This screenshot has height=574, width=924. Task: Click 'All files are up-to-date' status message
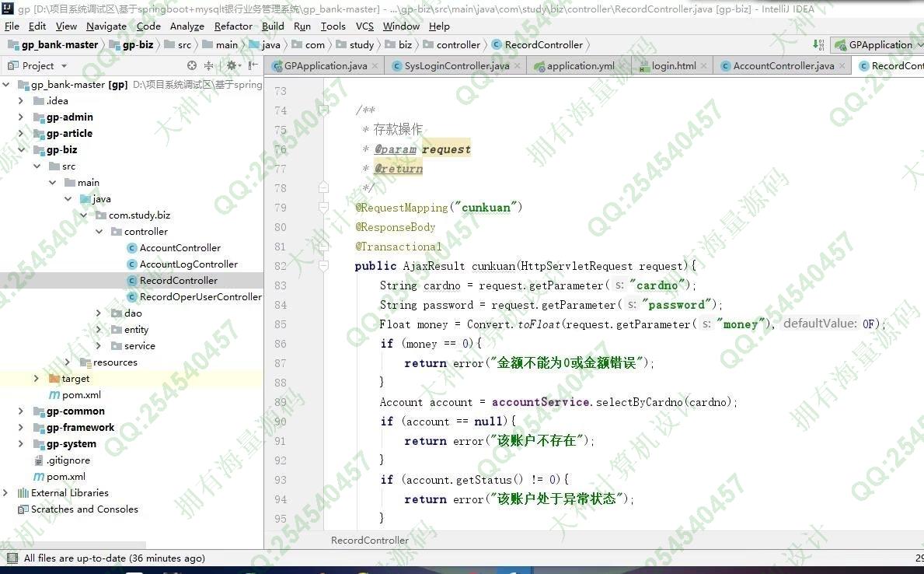tap(114, 558)
